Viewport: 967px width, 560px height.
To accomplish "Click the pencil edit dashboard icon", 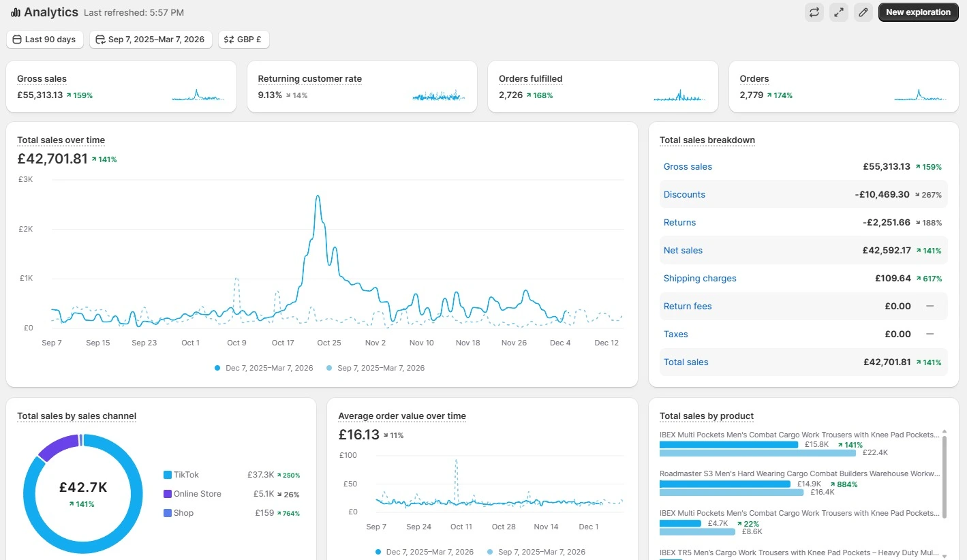I will (863, 12).
